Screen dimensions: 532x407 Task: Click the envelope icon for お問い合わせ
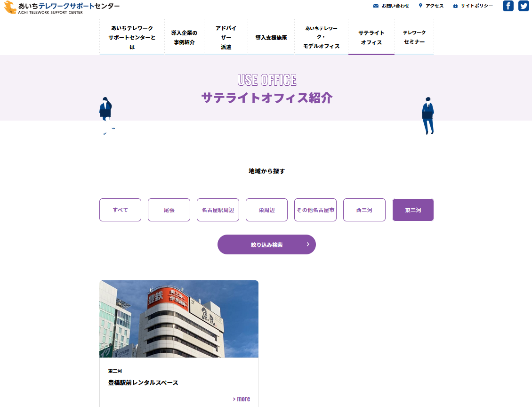[x=376, y=6]
